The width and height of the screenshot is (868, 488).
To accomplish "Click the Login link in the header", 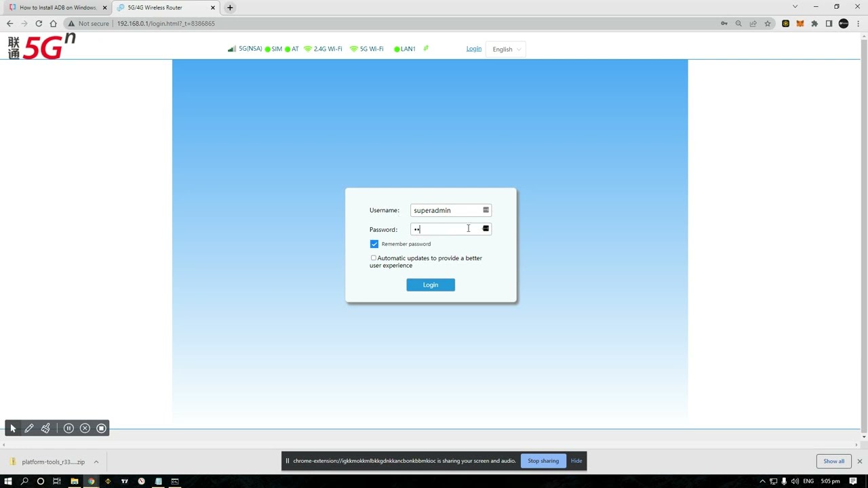I will (474, 49).
